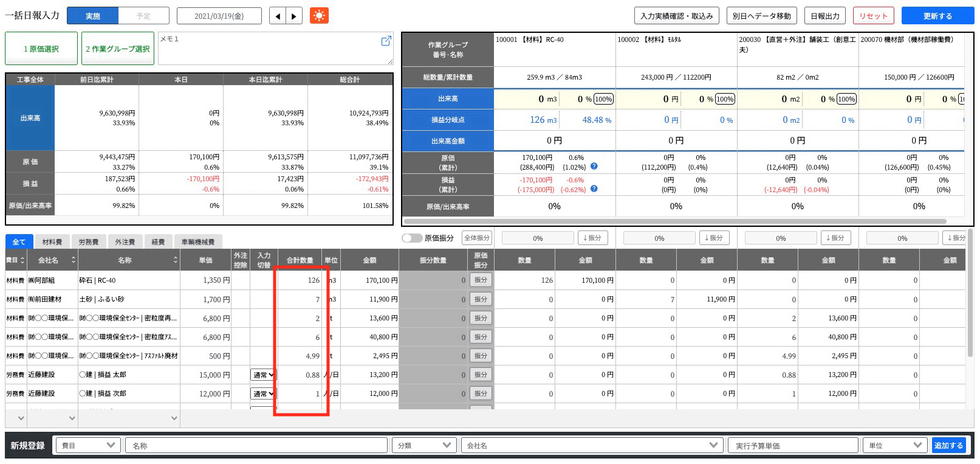Image resolution: width=980 pixels, height=464 pixels.
Task: Switch to the 労務費 tab
Action: click(x=89, y=242)
